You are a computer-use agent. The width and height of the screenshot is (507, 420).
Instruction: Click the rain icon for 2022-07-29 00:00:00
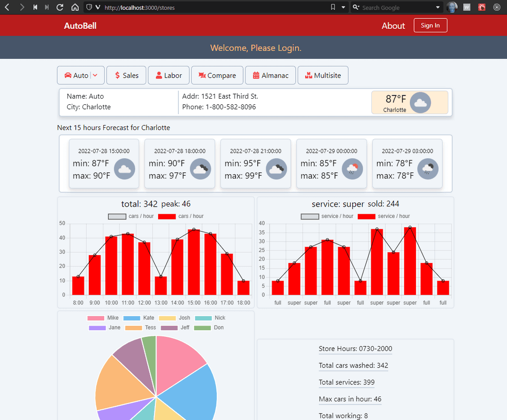[x=353, y=169]
